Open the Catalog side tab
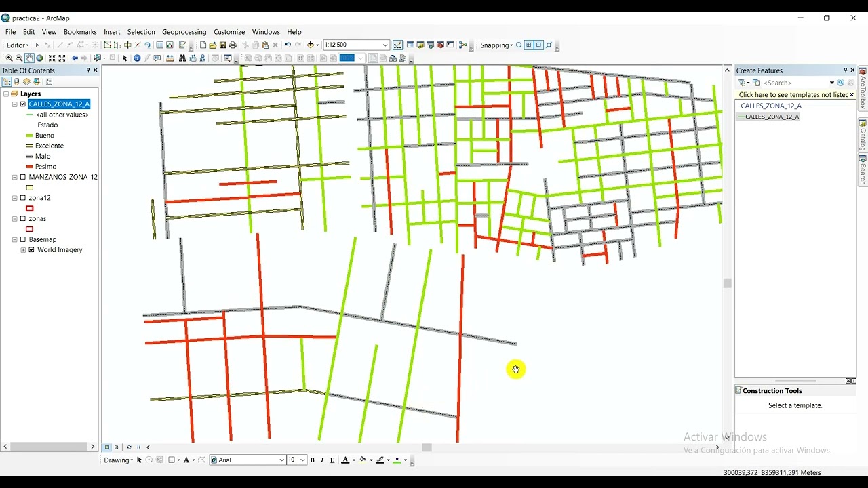Image resolution: width=868 pixels, height=488 pixels. 863,136
